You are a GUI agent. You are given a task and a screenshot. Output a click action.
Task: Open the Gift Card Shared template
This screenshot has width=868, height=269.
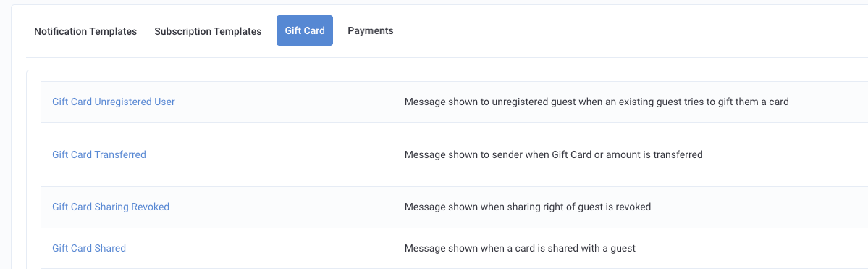click(89, 248)
